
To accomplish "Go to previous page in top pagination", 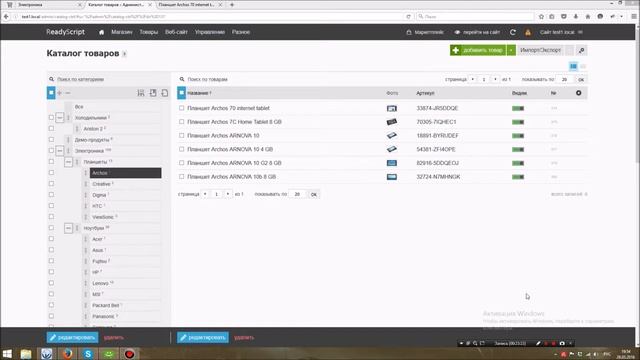I will 473,79.
